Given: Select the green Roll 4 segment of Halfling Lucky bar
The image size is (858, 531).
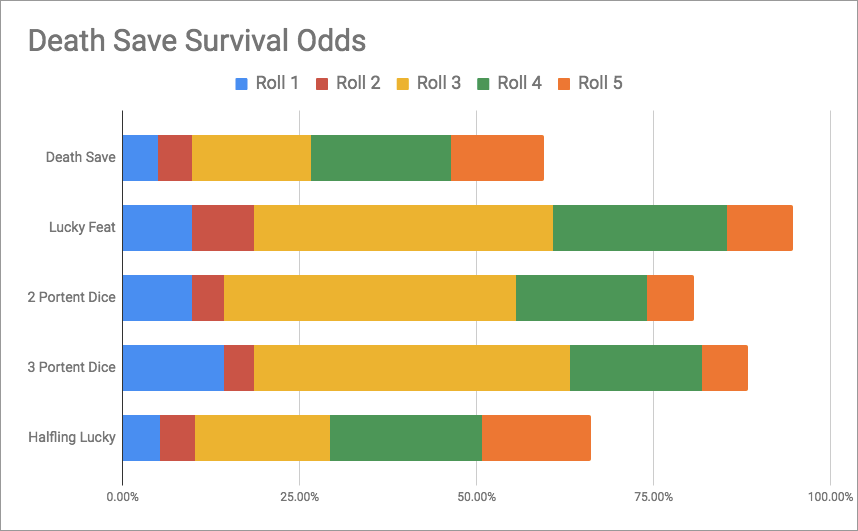Looking at the screenshot, I should point(406,438).
